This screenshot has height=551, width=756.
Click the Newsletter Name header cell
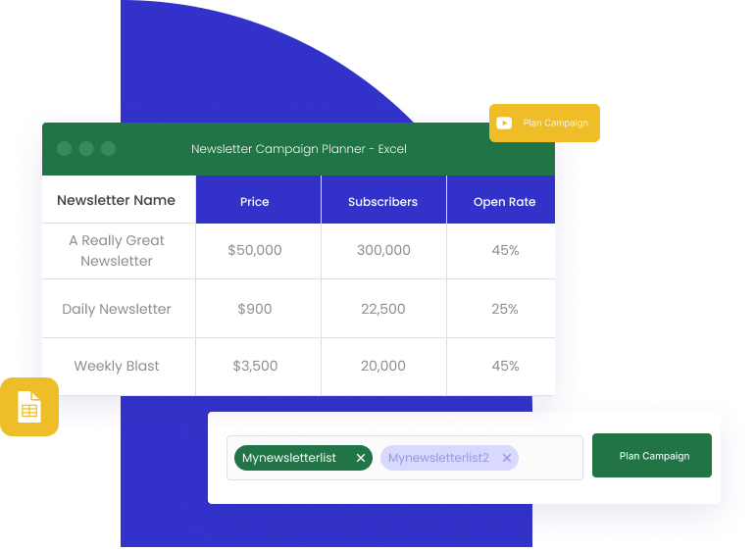click(x=117, y=200)
